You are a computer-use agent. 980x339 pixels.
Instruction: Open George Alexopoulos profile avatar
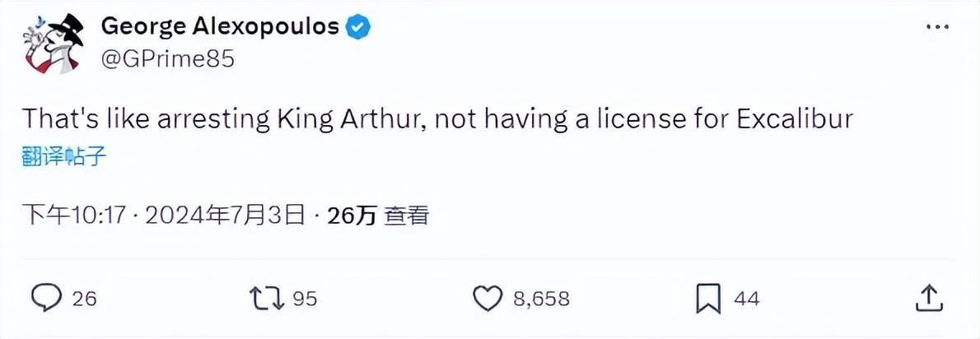pyautogui.click(x=54, y=43)
